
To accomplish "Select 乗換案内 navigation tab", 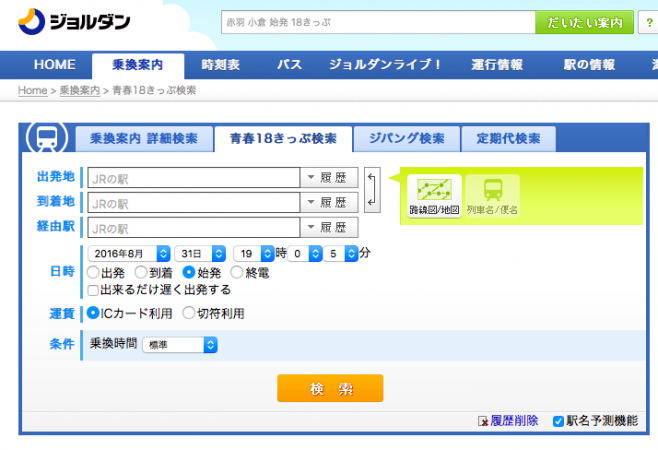I will 138,65.
